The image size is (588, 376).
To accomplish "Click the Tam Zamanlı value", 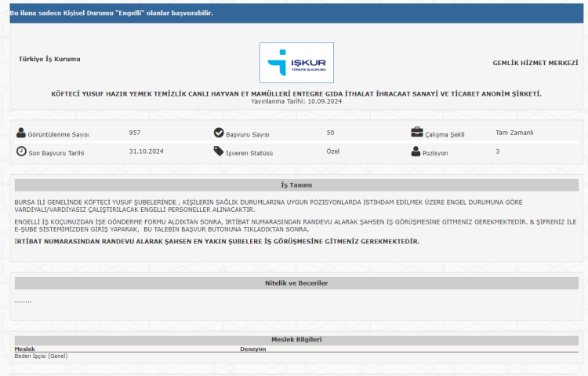I will (x=514, y=133).
